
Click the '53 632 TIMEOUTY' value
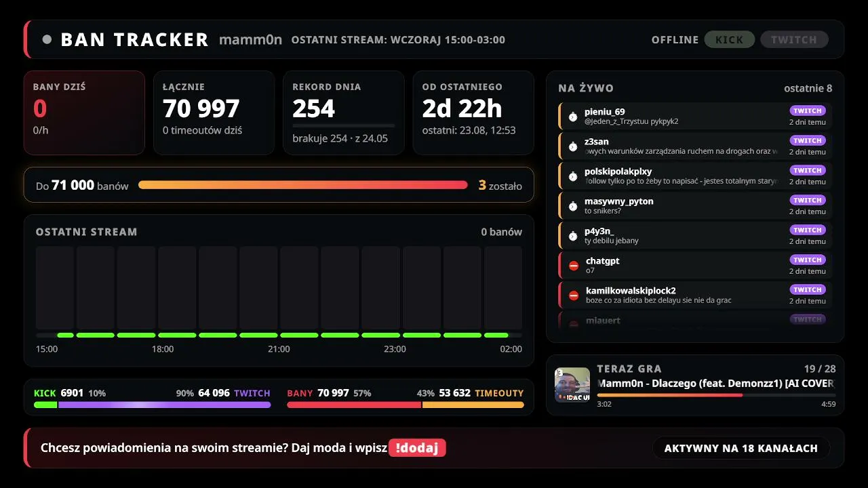[481, 393]
